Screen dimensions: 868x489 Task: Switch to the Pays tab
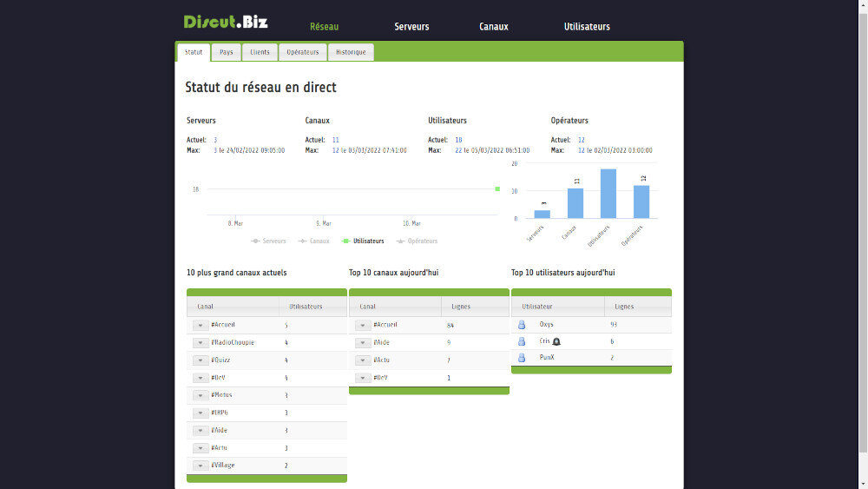[226, 52]
